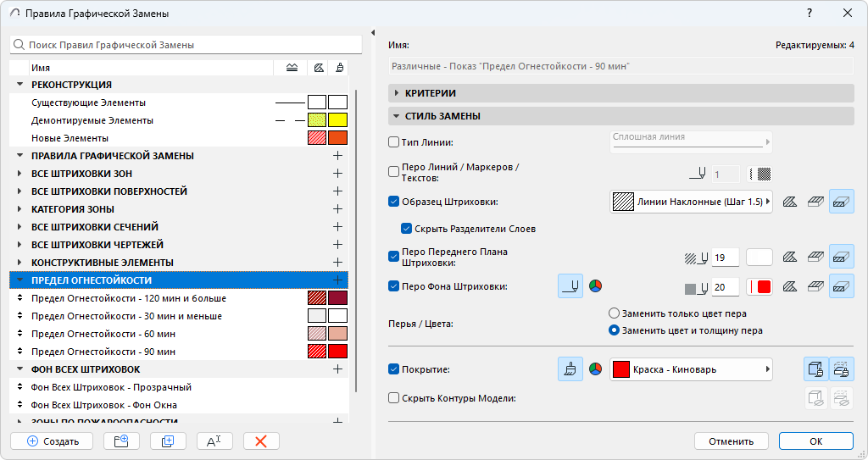Click the foreground pen number field showing 19

coord(726,258)
